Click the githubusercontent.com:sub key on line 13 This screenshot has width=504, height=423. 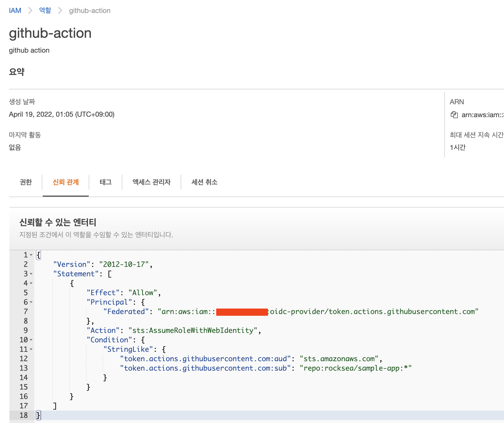(x=205, y=368)
